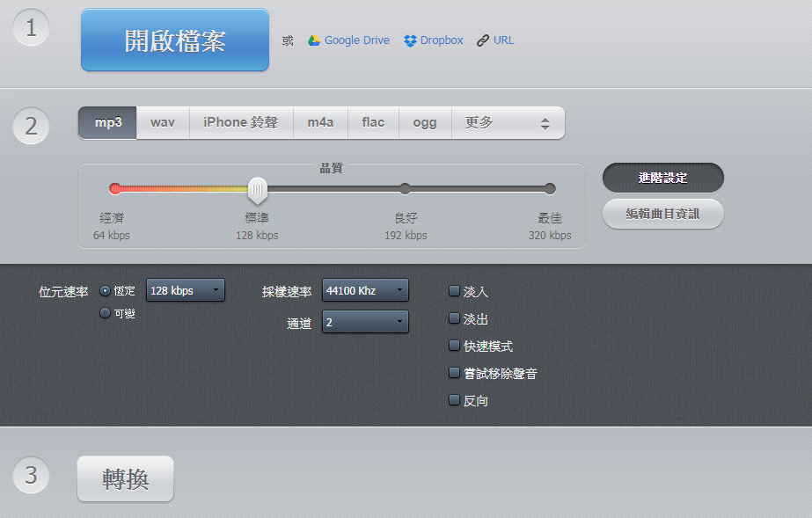Select the iPhone 鈴聲 format tab
This screenshot has width=812, height=518.
[241, 122]
